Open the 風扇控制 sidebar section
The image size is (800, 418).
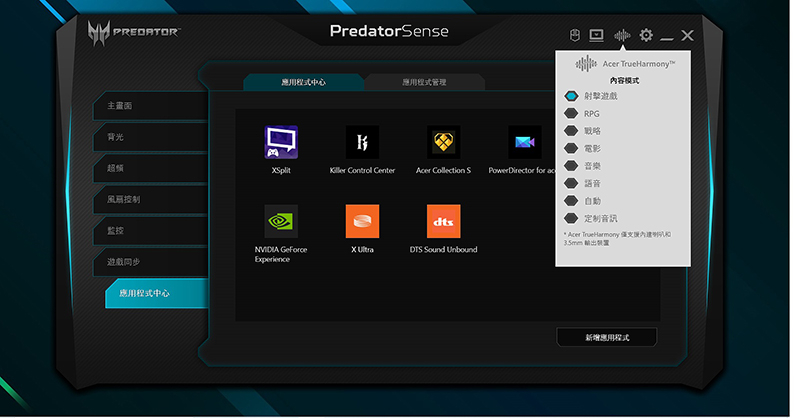(x=150, y=199)
